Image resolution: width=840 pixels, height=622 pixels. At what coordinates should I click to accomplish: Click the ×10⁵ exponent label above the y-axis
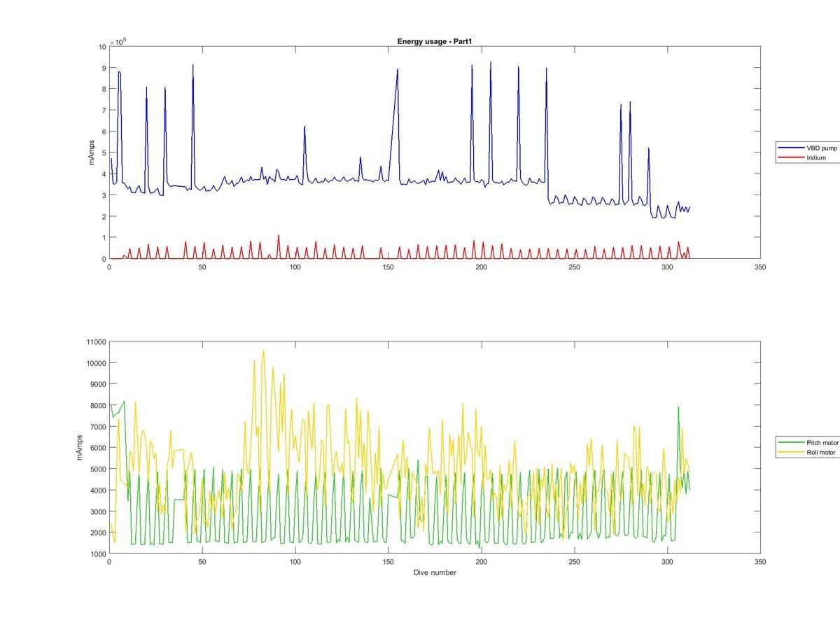(118, 41)
